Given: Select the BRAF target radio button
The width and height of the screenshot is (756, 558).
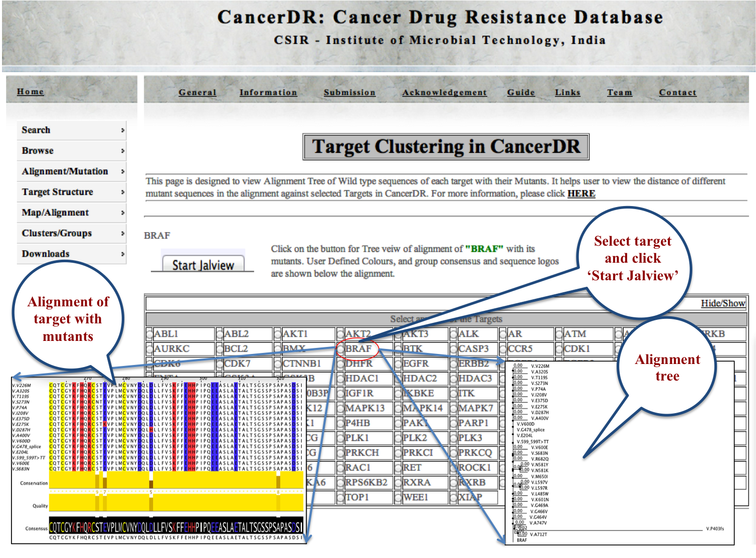Looking at the screenshot, I should (x=340, y=349).
